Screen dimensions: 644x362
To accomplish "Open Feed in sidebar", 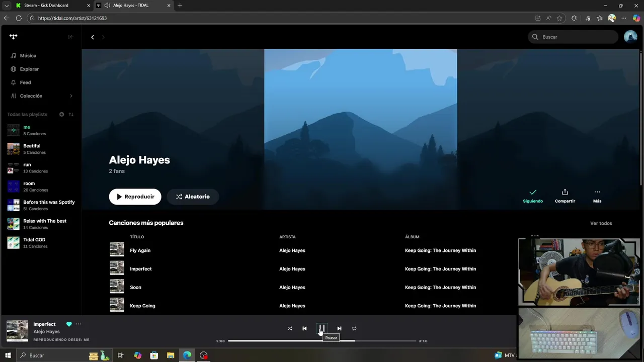I will pyautogui.click(x=25, y=82).
